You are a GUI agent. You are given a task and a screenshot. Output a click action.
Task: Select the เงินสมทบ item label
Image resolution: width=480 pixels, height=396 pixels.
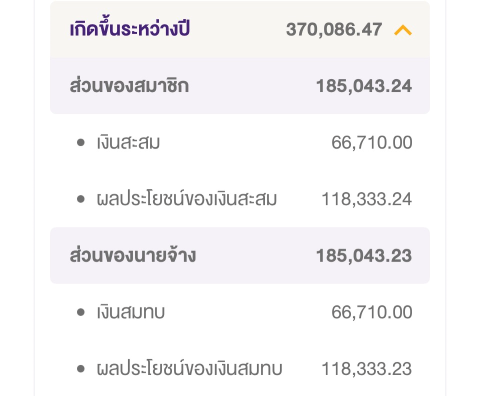(131, 312)
